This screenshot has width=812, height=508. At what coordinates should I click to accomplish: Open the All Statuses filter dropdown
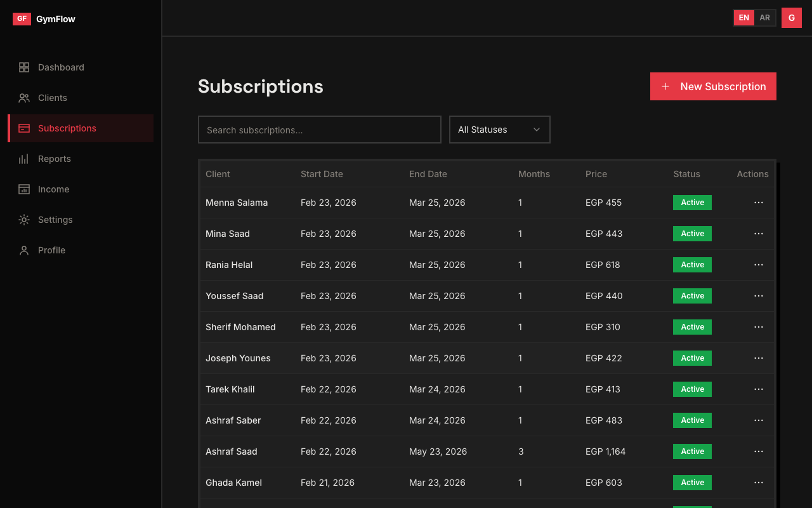pos(499,130)
